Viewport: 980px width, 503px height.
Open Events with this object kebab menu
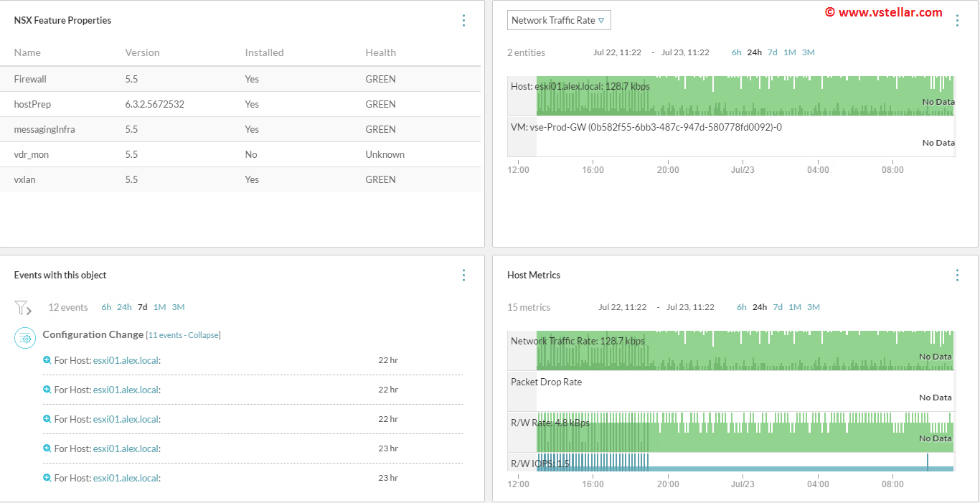pyautogui.click(x=463, y=275)
